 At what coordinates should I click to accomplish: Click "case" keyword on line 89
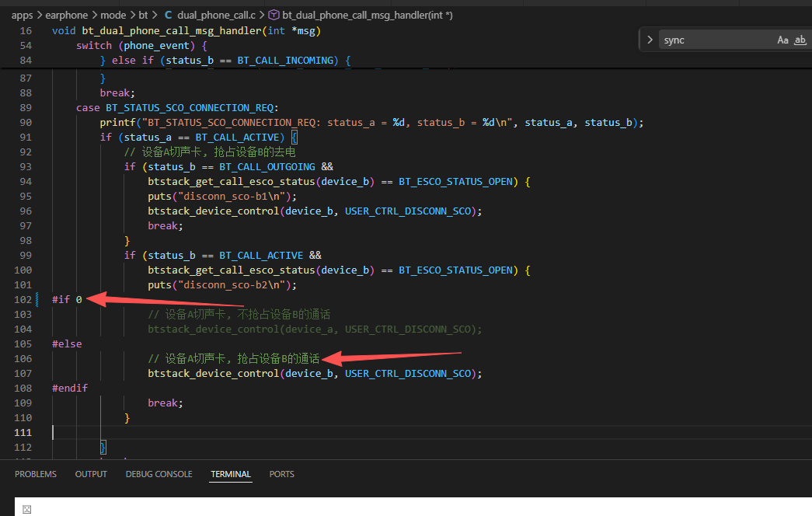(88, 108)
